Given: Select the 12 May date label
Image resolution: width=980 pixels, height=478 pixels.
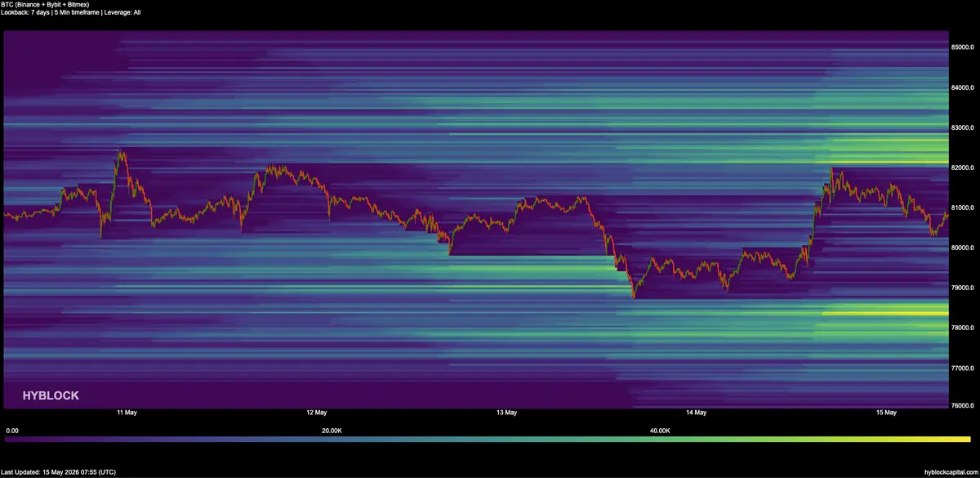Looking at the screenshot, I should click(x=316, y=413).
